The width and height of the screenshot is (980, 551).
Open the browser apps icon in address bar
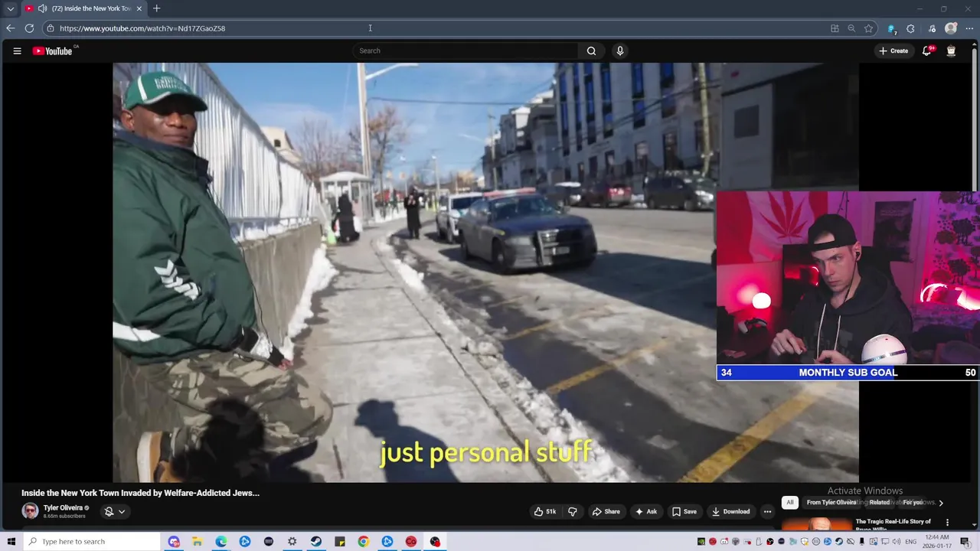point(835,28)
